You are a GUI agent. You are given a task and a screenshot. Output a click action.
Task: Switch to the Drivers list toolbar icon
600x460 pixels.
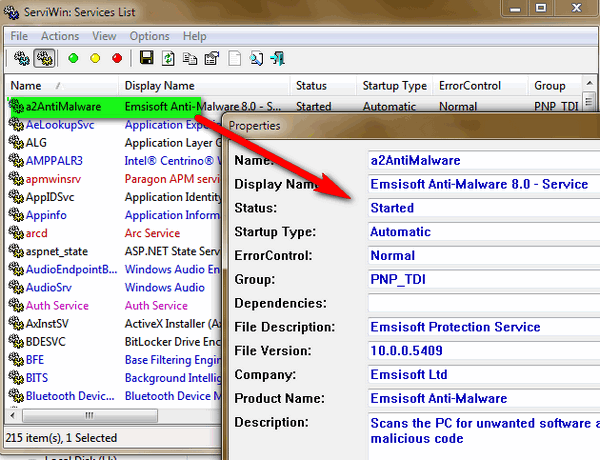tap(22, 58)
